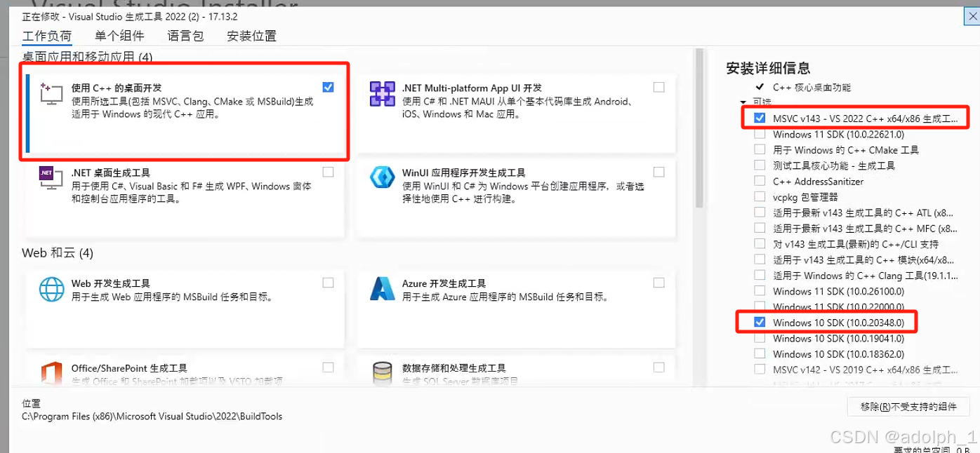Toggle MSVC v143 - VS 2022 C++ checkbox
Image resolution: width=980 pixels, height=453 pixels.
point(760,118)
